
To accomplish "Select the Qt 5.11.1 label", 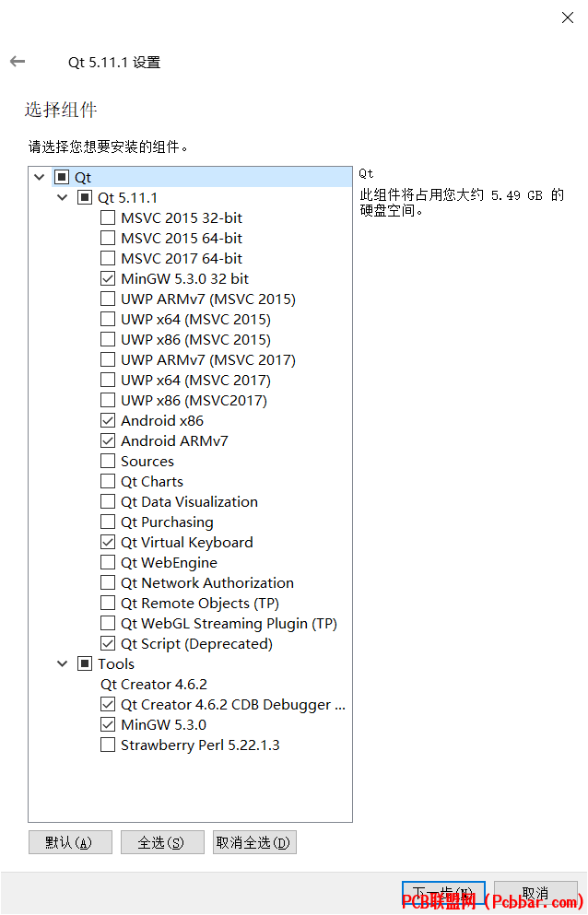I will [x=127, y=198].
